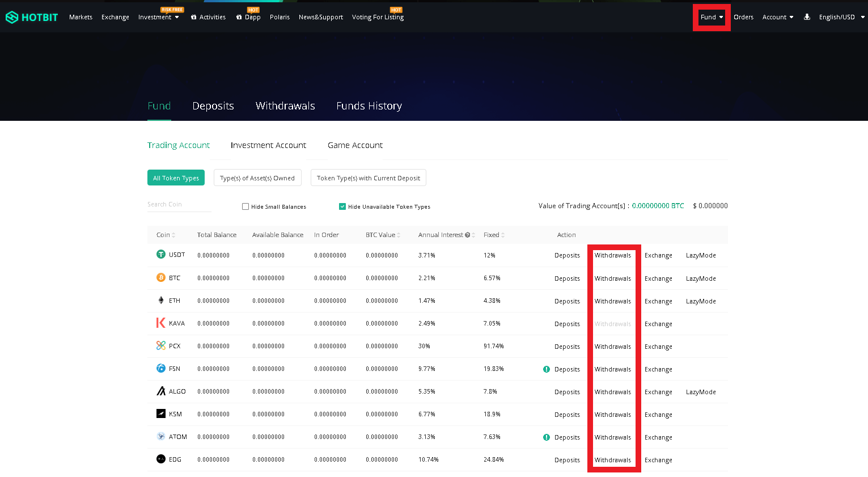Click Deposits link for USDT

567,255
